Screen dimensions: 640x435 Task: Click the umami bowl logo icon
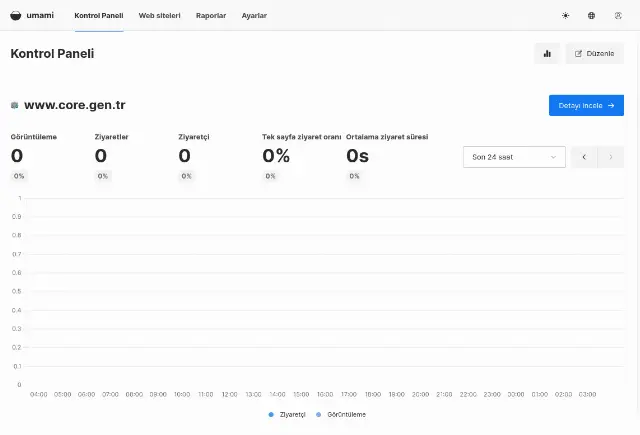[16, 16]
